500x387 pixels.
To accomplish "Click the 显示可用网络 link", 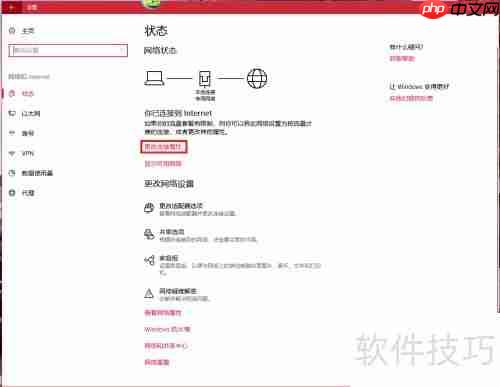I will (163, 164).
